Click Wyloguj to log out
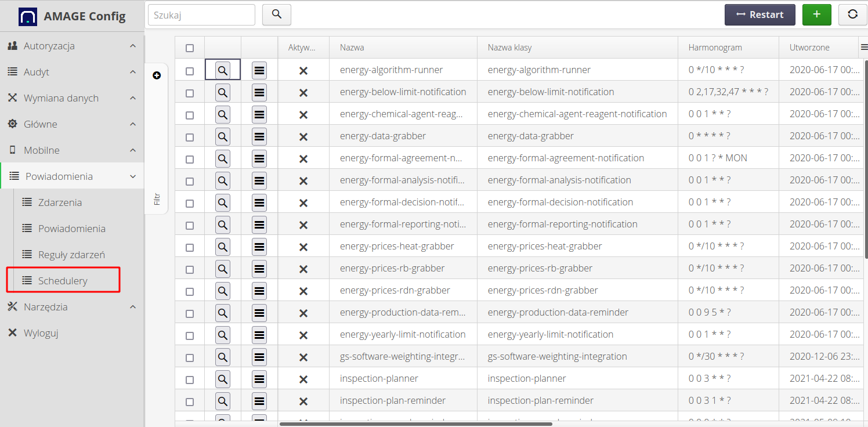 41,333
